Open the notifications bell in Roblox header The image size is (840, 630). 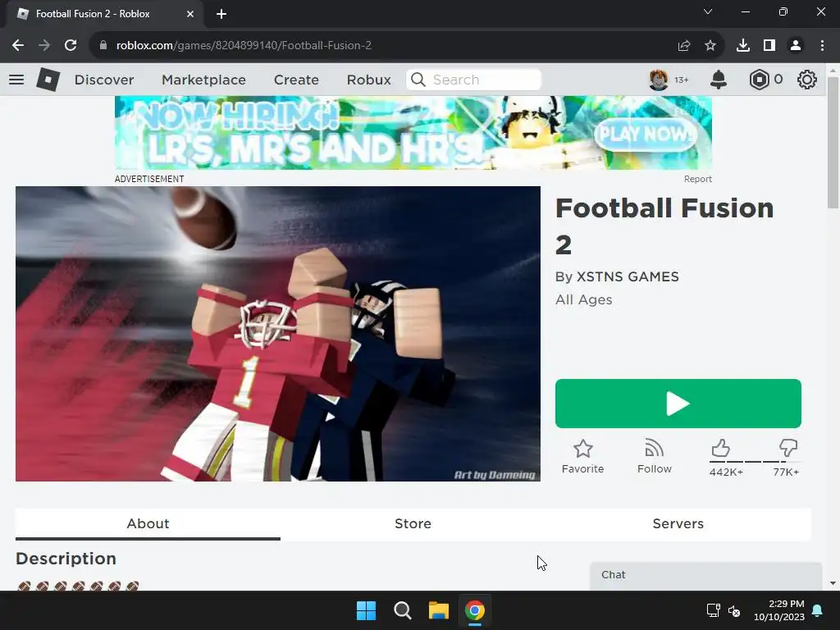[x=719, y=80]
